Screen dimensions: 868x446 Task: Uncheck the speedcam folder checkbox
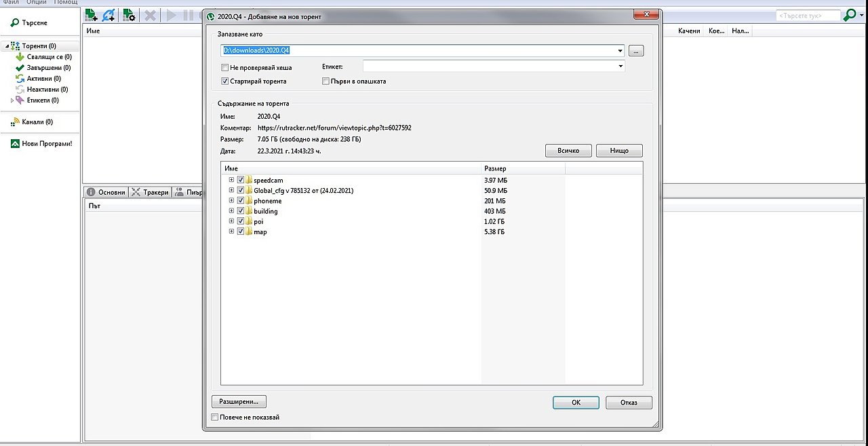coord(241,181)
